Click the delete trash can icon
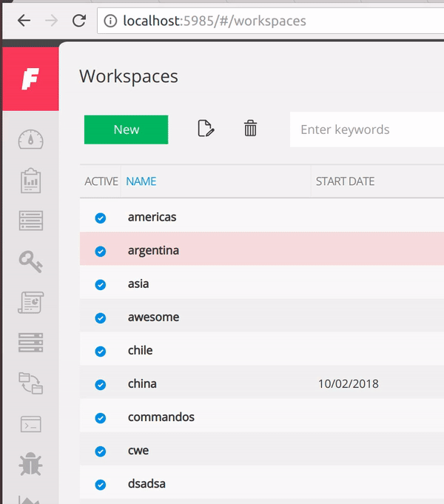Screen dimensions: 444x504 click(250, 128)
